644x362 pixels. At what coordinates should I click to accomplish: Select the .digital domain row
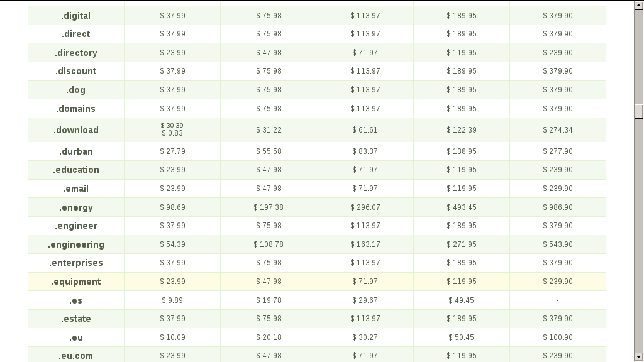tap(317, 16)
